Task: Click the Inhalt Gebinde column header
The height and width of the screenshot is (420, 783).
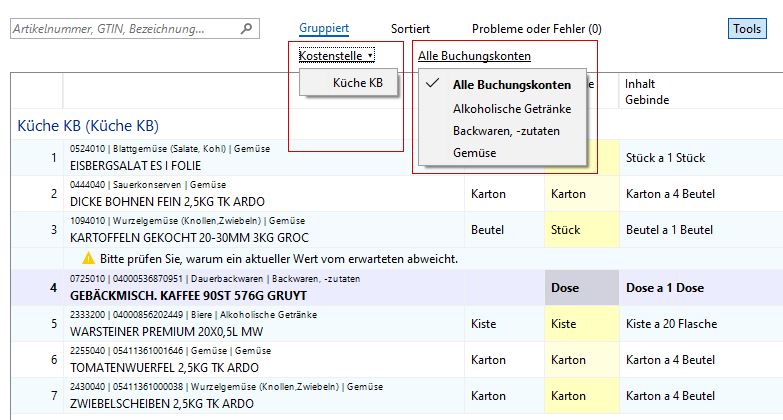Action: pos(648,91)
